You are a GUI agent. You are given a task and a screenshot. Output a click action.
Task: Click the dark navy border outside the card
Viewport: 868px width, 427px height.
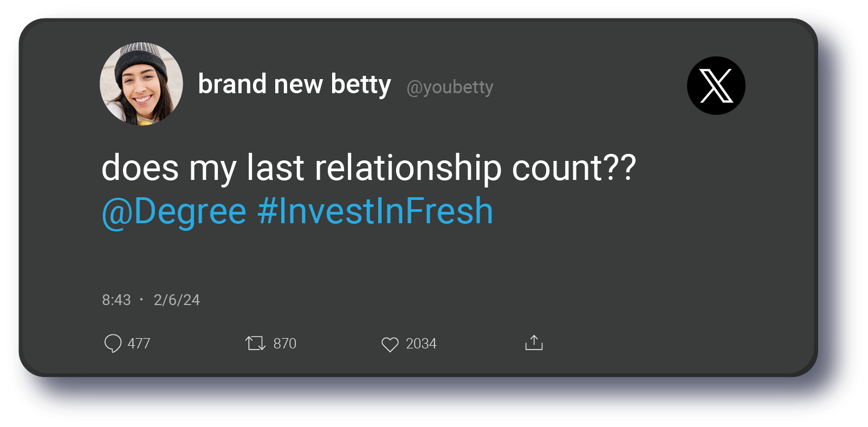pyautogui.click(x=433, y=401)
